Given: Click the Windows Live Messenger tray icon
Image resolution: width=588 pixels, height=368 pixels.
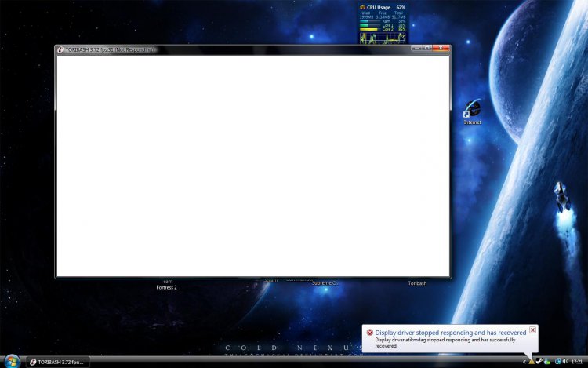Looking at the screenshot, I should [x=546, y=362].
